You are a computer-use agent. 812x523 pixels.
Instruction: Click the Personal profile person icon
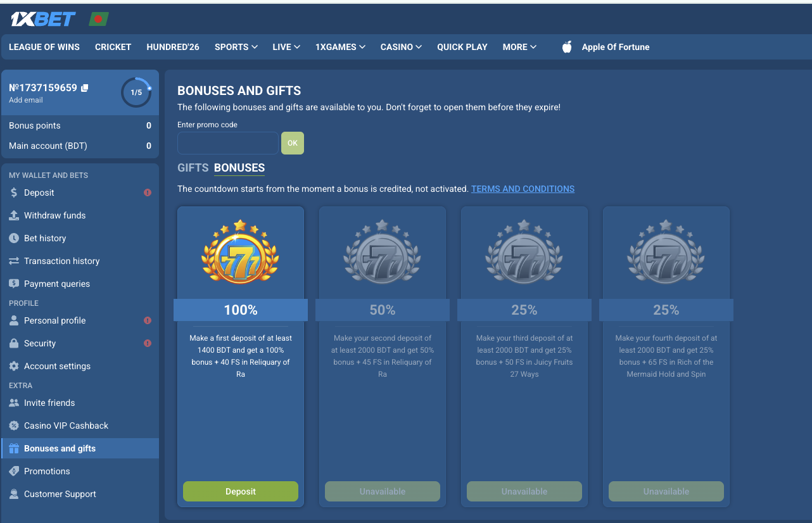[14, 320]
